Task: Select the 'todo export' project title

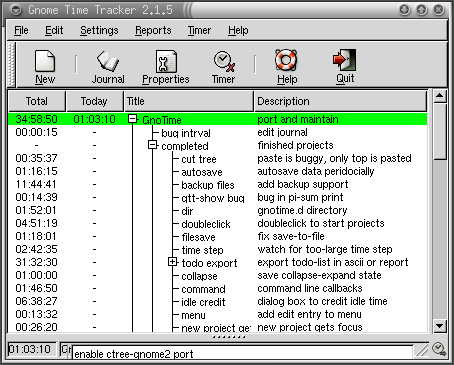Action: (x=209, y=263)
